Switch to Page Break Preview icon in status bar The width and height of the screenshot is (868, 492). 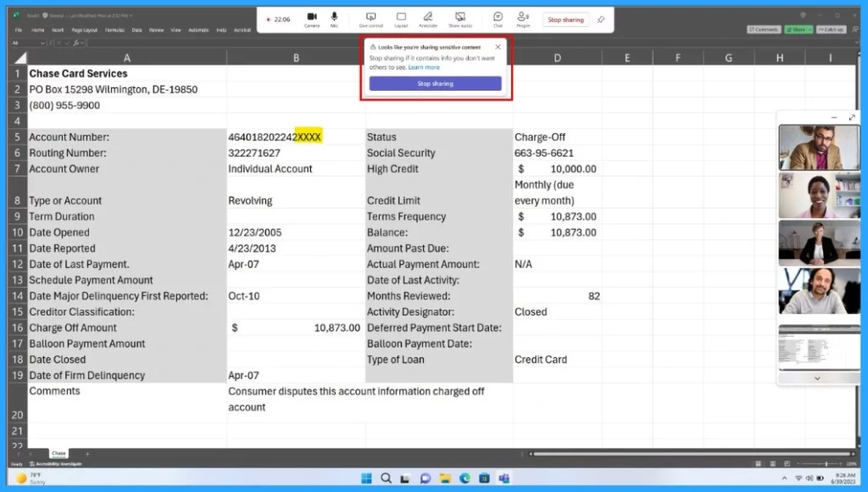[787, 464]
